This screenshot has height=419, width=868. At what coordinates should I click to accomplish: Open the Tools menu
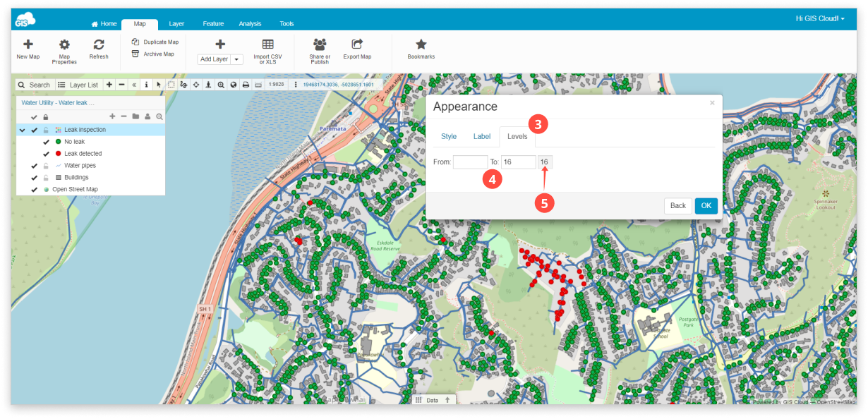(x=287, y=23)
